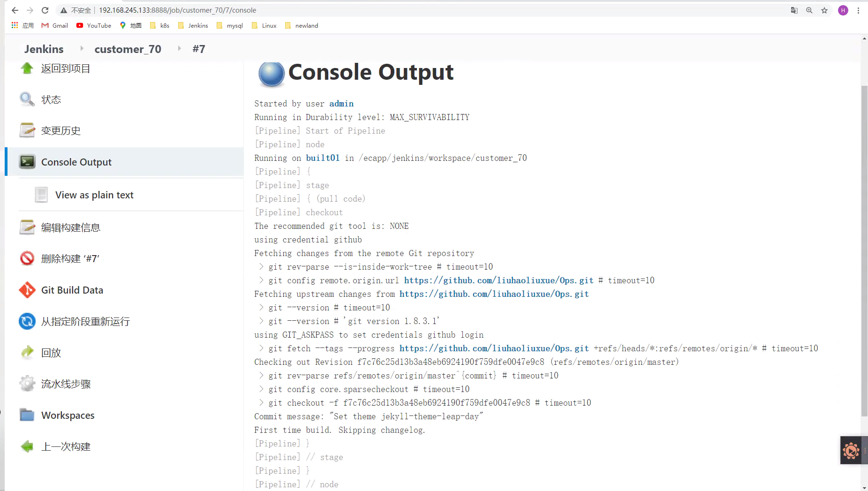Bookmark this page with star icon
The width and height of the screenshot is (868, 491).
point(824,10)
